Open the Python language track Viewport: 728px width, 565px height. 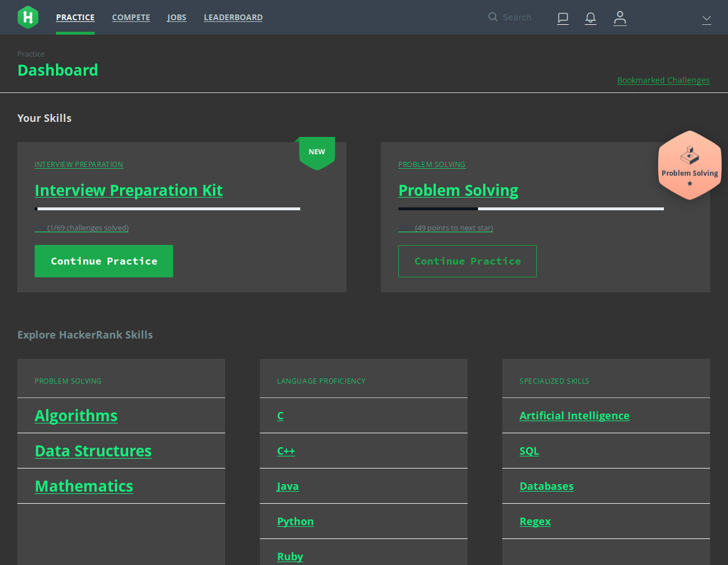coord(295,521)
